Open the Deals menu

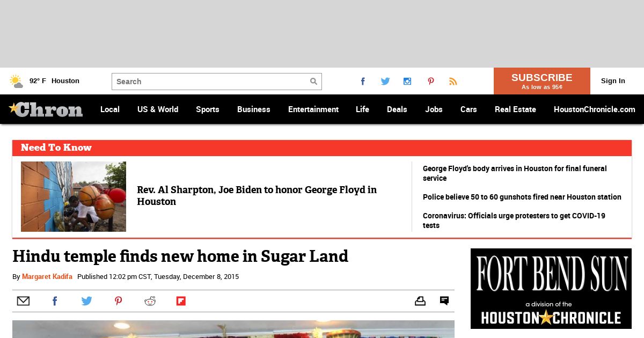(397, 109)
